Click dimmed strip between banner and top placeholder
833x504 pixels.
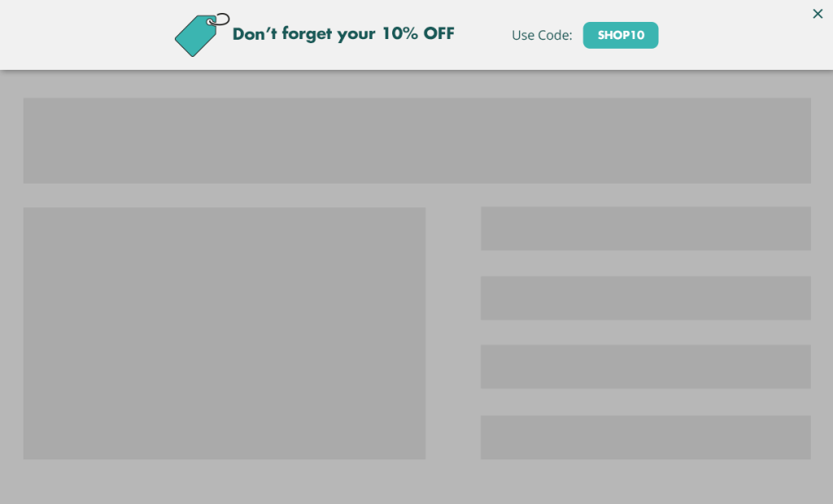[416, 85]
